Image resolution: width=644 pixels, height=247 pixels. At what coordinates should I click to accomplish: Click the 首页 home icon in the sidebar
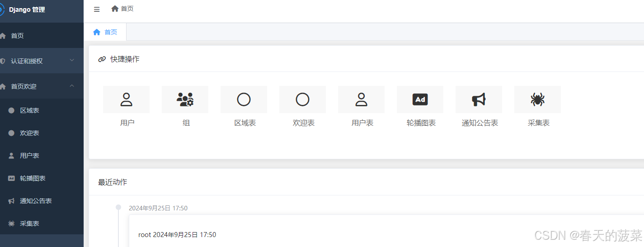(x=3, y=36)
